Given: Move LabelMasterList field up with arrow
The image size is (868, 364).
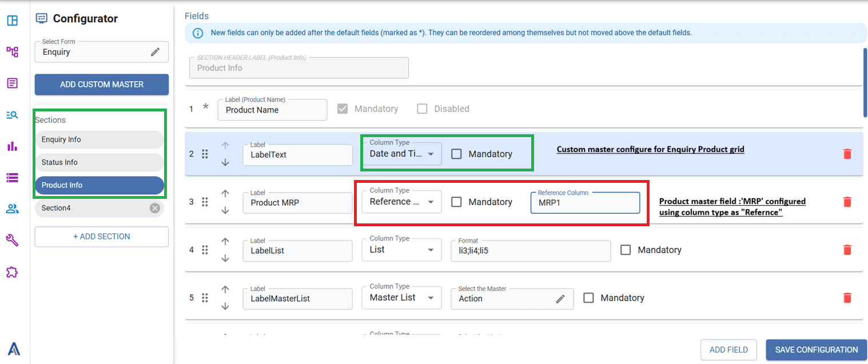Looking at the screenshot, I should tap(225, 290).
